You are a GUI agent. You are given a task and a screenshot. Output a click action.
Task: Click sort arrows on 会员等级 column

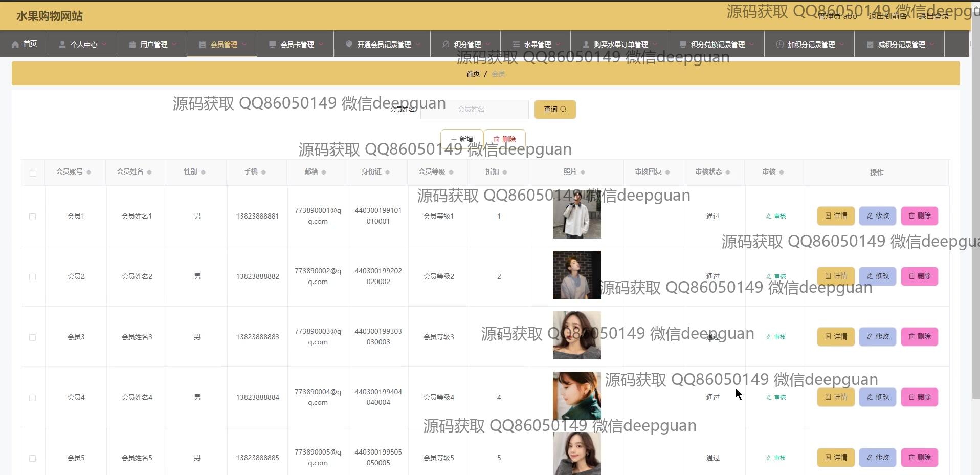(x=451, y=172)
